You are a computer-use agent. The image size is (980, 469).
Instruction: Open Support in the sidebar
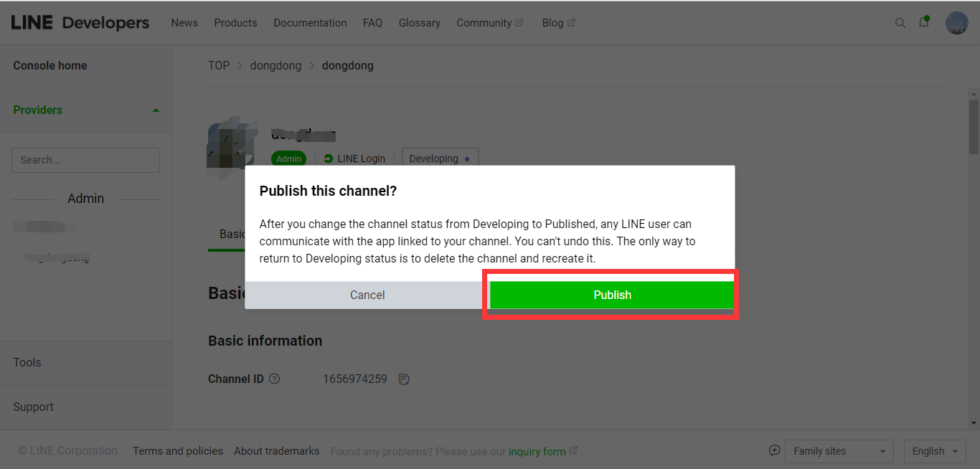[x=33, y=407]
